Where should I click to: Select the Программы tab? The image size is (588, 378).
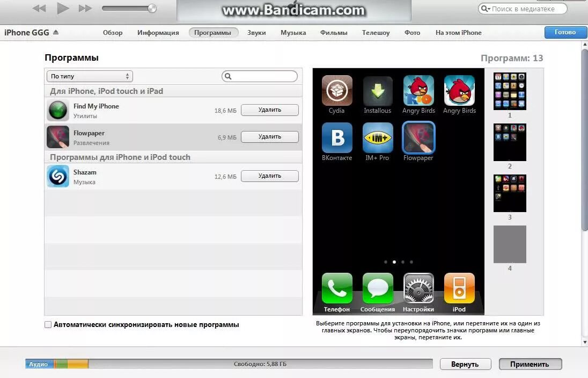tap(213, 33)
